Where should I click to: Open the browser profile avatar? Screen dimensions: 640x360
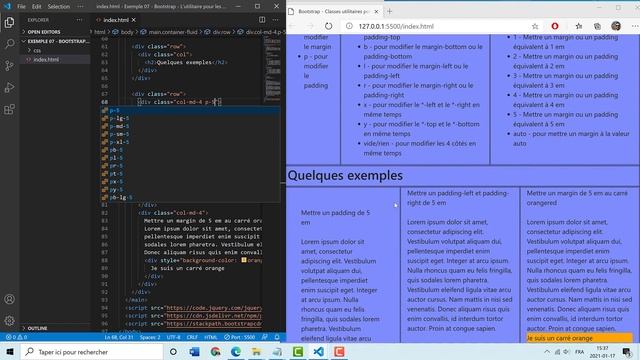tap(616, 26)
